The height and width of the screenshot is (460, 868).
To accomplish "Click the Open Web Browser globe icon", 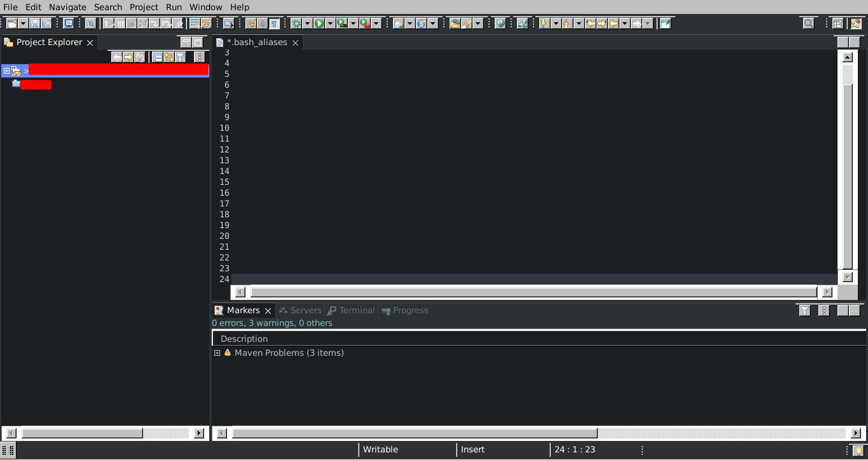I will (x=500, y=24).
